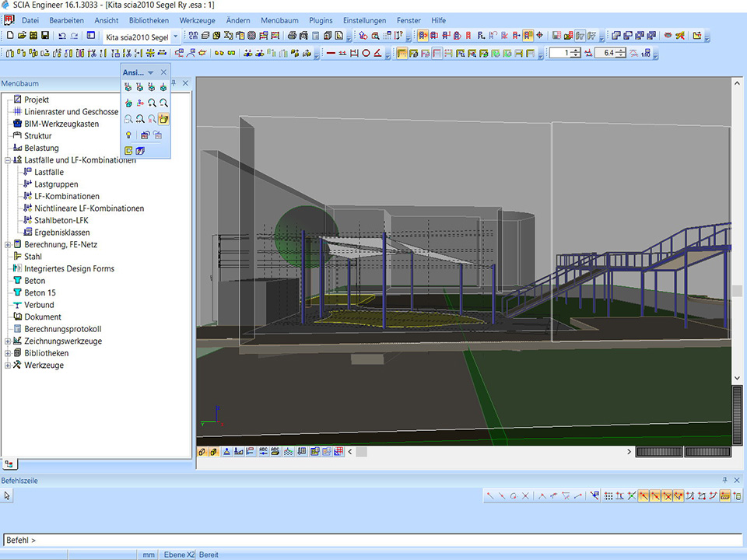
Task: Toggle the highlighted perspective view button
Action: pos(164,119)
